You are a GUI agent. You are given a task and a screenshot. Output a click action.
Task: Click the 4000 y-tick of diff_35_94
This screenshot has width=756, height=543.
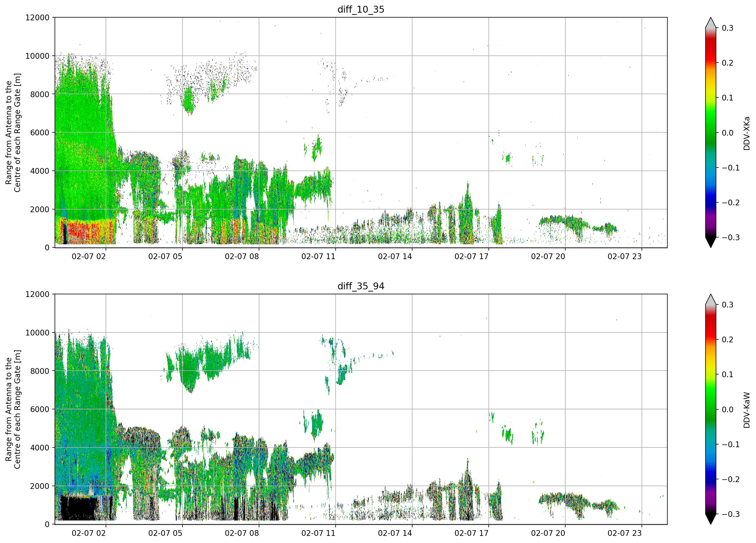(40, 448)
